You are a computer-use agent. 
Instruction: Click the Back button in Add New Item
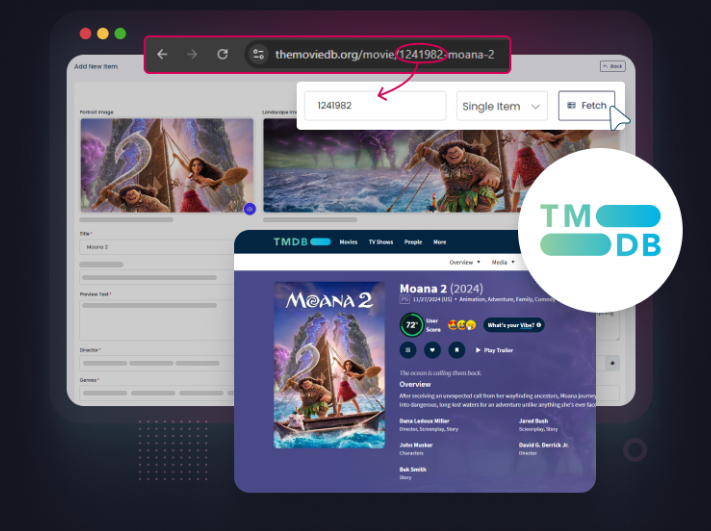(x=613, y=66)
